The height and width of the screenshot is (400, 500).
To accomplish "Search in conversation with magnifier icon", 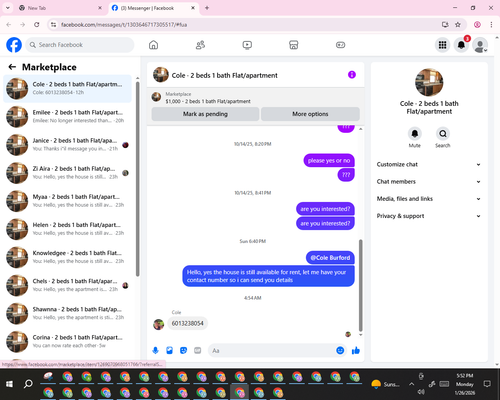I will click(x=443, y=134).
